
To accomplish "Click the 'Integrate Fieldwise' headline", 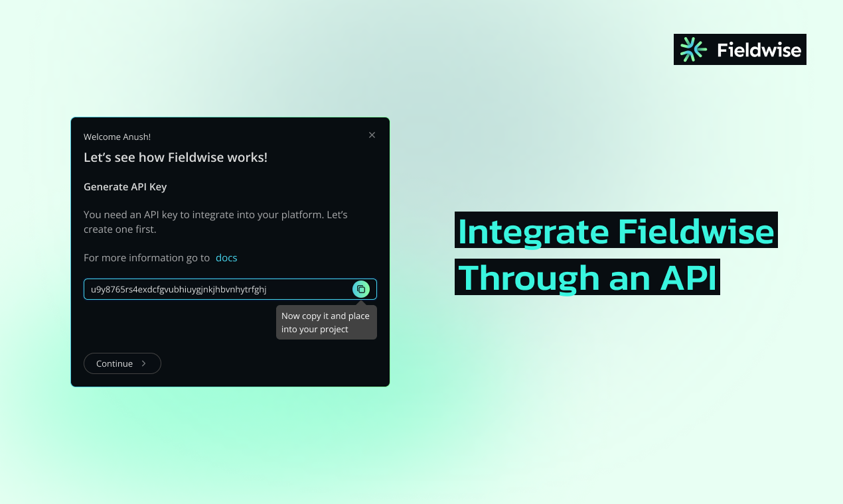I will (615, 231).
